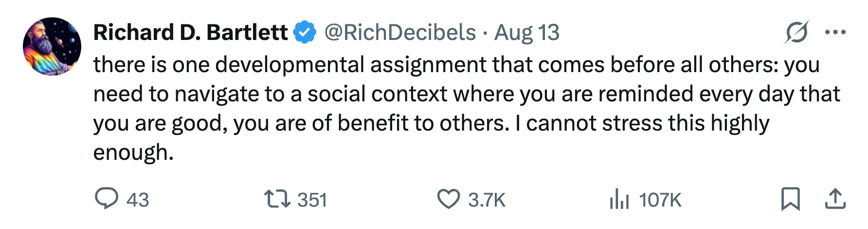The image size is (868, 229).
Task: Open Richard D. Bartlett's profile name
Action: pos(190,33)
